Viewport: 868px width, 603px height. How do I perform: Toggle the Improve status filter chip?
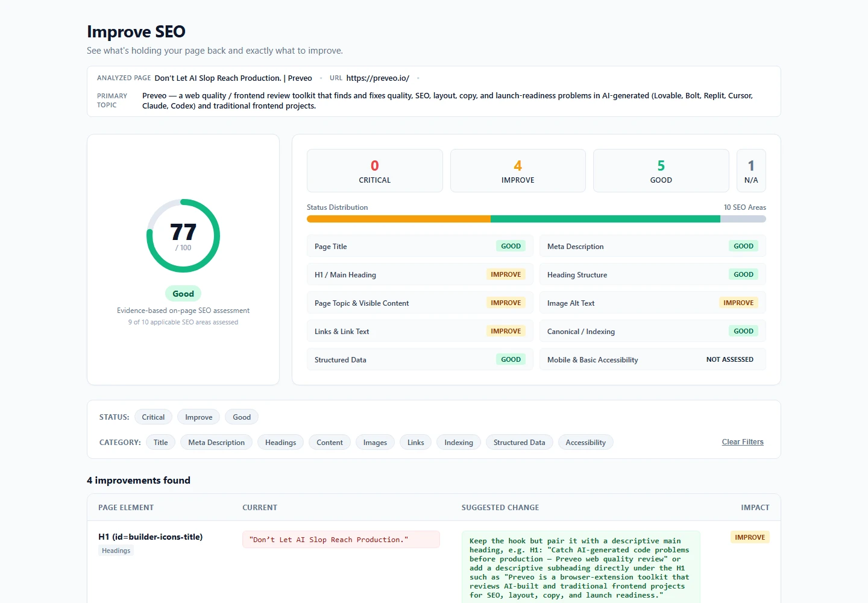[x=198, y=417]
